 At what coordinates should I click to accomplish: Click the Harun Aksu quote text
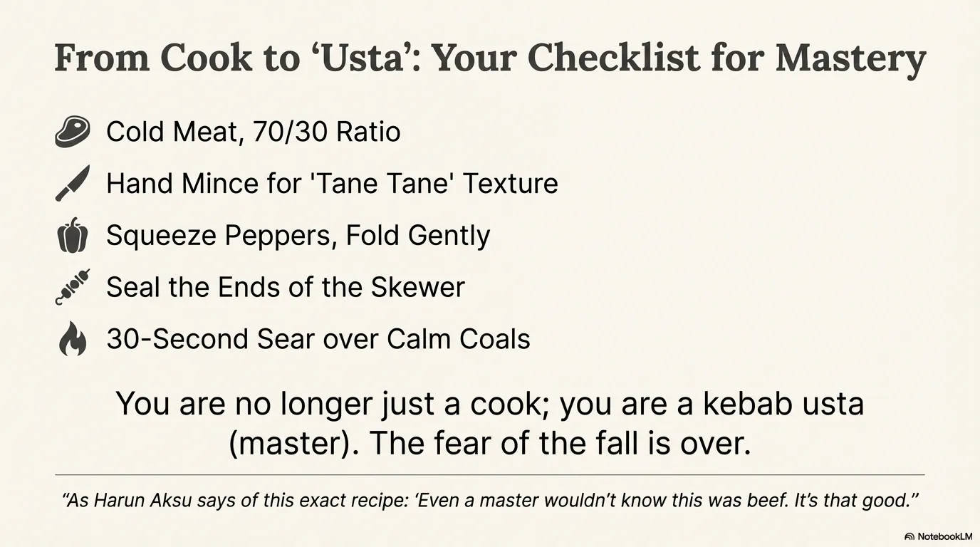tap(490, 500)
